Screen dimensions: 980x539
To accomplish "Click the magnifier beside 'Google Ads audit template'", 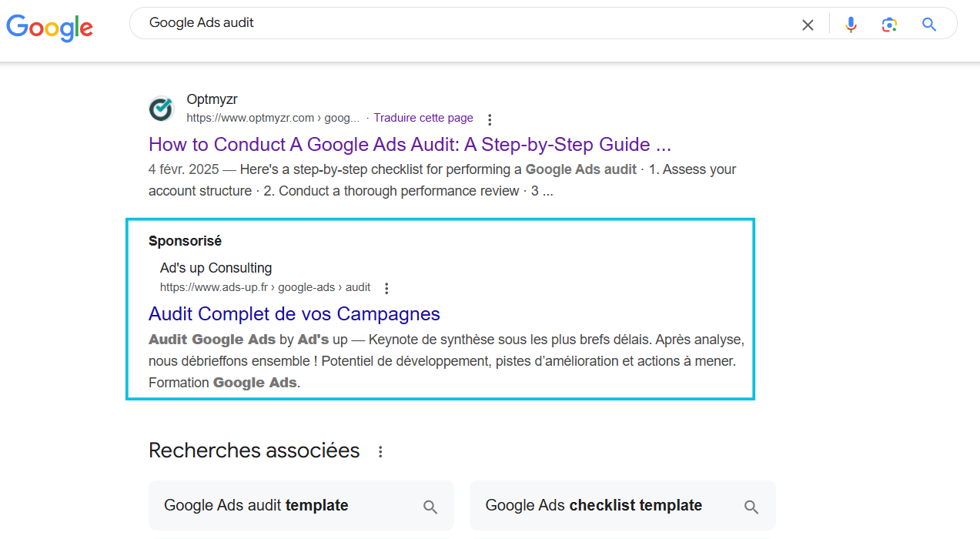I will click(430, 507).
